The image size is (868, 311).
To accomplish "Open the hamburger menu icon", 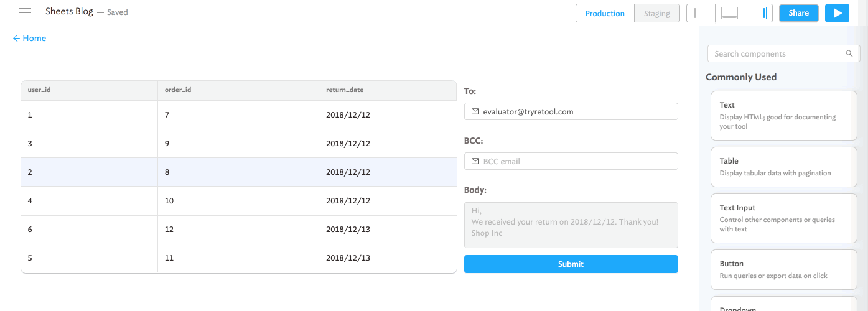I will click(x=25, y=12).
